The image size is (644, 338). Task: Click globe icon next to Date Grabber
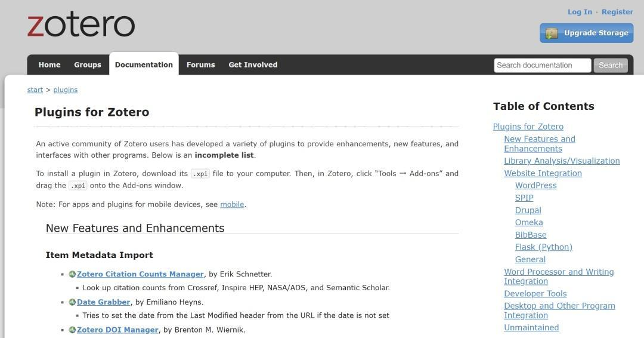72,302
